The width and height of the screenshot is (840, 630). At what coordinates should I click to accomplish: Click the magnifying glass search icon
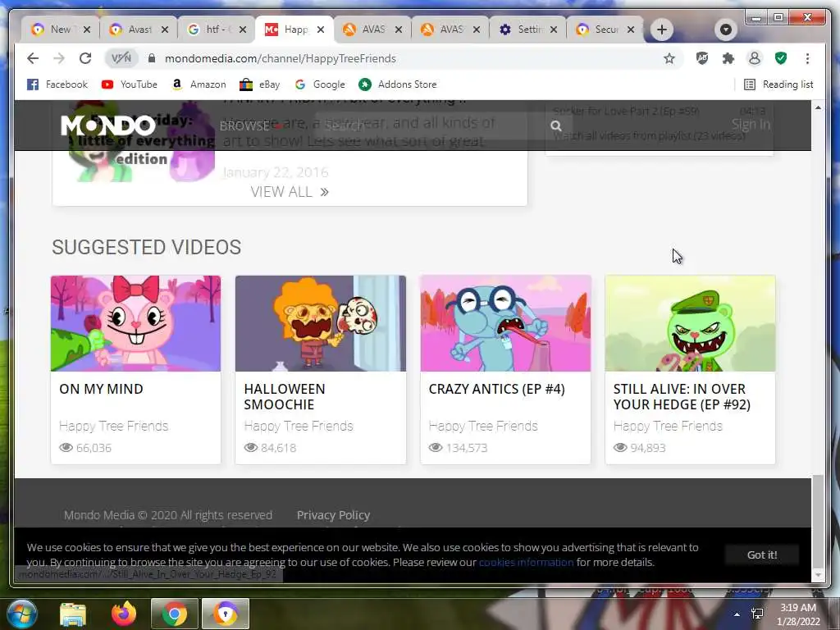click(x=556, y=126)
